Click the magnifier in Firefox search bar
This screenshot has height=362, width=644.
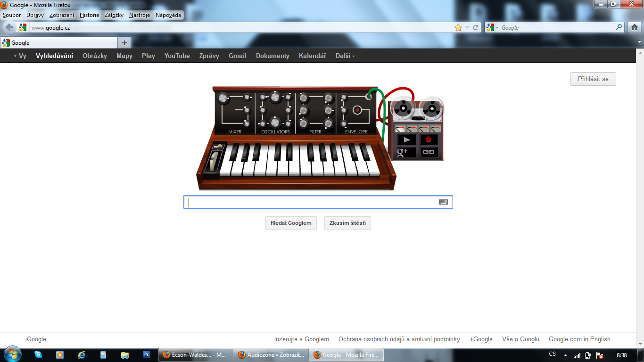[x=619, y=28]
